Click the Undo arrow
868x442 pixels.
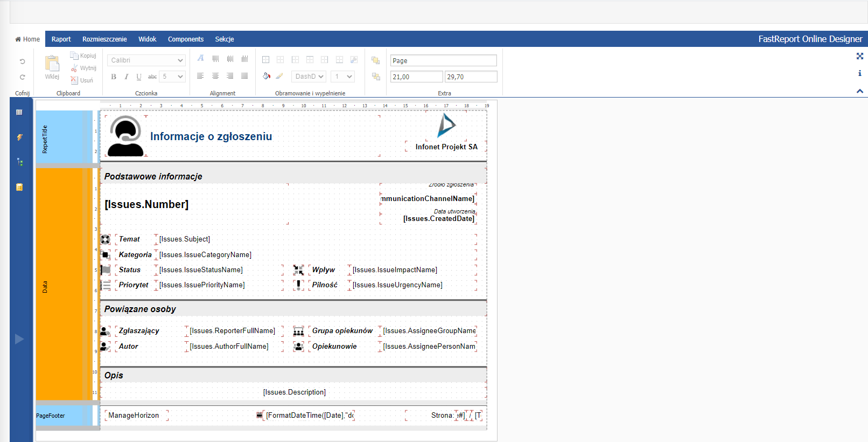22,61
